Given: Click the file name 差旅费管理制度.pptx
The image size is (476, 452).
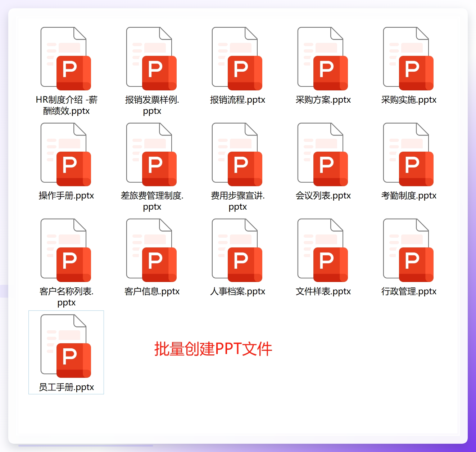Looking at the screenshot, I should [x=152, y=201].
